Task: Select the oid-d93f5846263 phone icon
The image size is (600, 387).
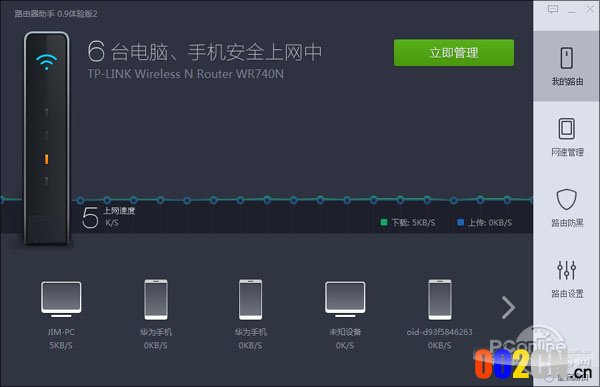Action: coord(440,299)
